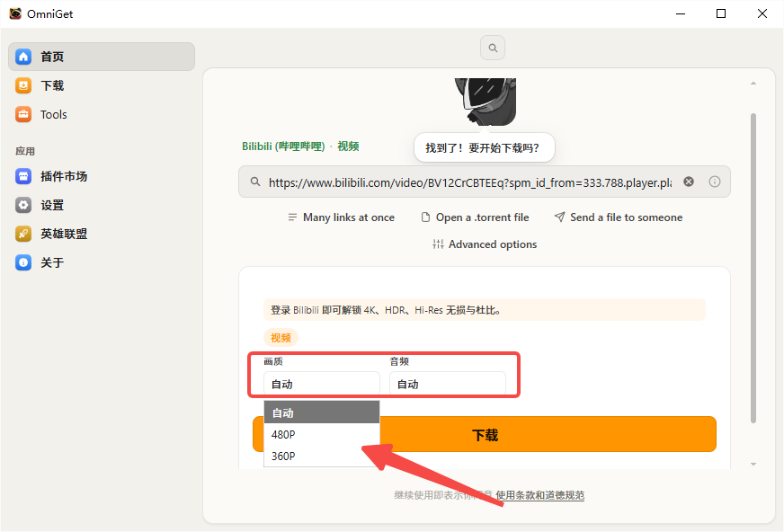Click the Bilibili video URL input field
The height and width of the screenshot is (532, 784).
pyautogui.click(x=470, y=182)
